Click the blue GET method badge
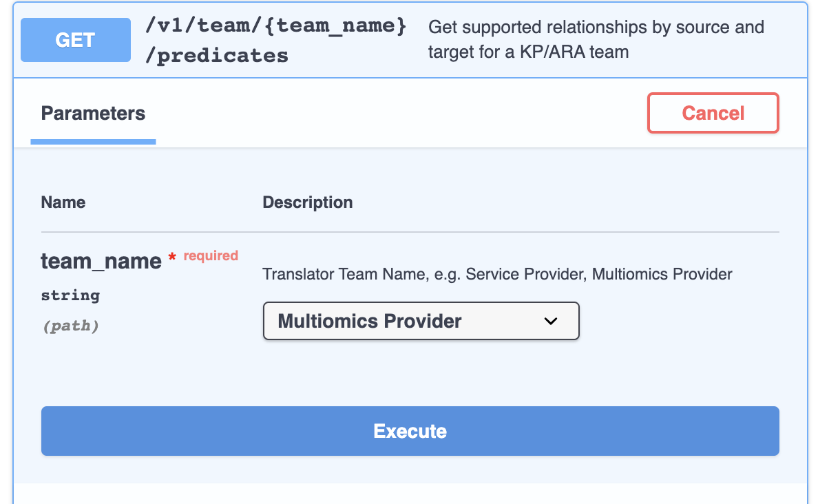The image size is (829, 504). [75, 39]
